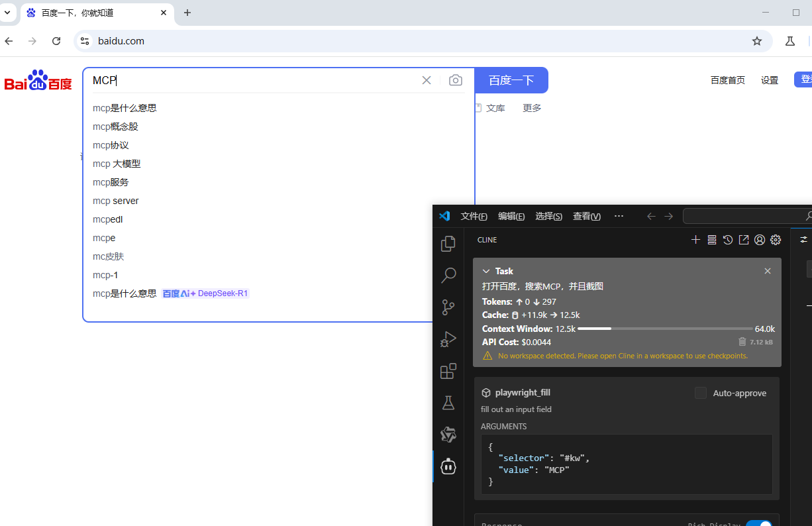Close the Cline Task card
The width and height of the screenshot is (812, 526).
click(x=768, y=271)
